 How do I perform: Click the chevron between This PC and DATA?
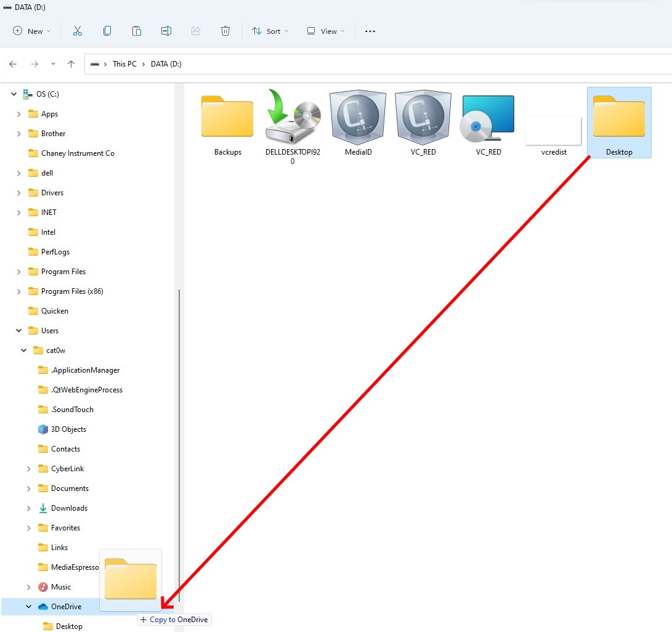click(x=144, y=64)
